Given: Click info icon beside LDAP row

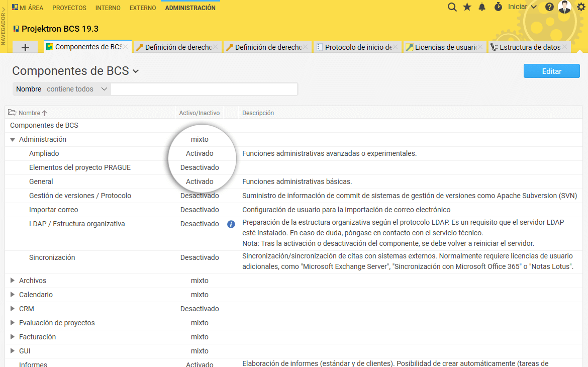Looking at the screenshot, I should point(231,224).
